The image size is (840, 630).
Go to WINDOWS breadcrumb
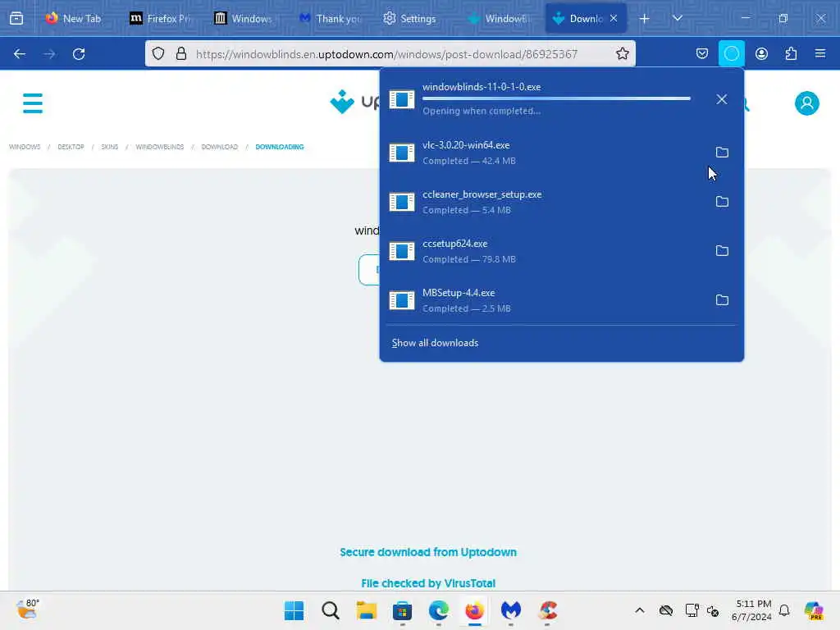pos(25,147)
